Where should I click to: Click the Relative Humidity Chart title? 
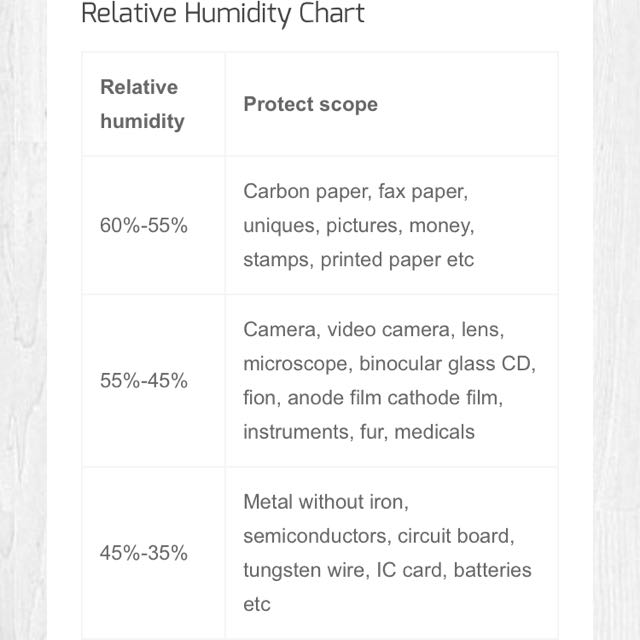[222, 14]
